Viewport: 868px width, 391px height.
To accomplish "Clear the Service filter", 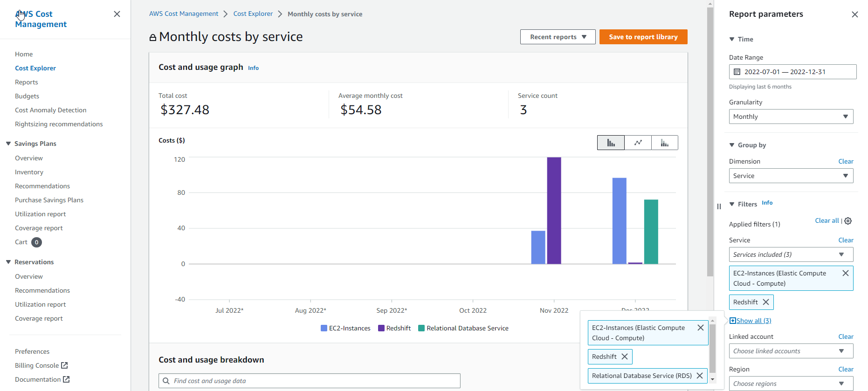I will pos(846,240).
